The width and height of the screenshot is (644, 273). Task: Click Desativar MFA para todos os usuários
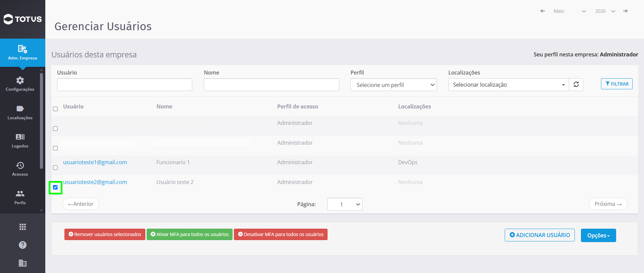click(x=281, y=234)
